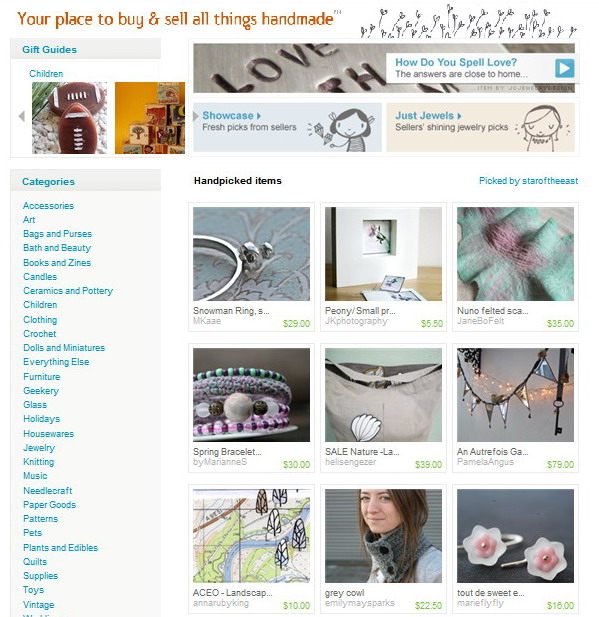
Task: Open Just Jewels jewelry picks banner
Action: coord(480,127)
